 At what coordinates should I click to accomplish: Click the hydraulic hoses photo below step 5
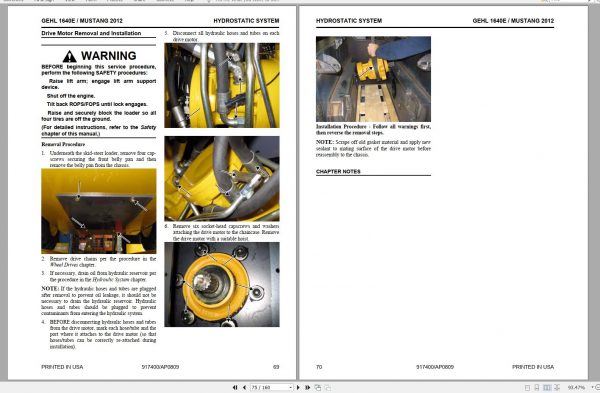pos(222,85)
